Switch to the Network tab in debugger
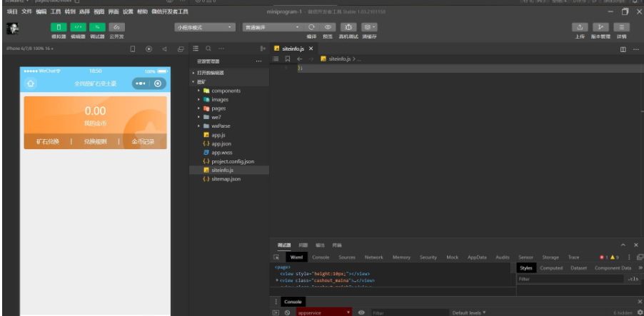The width and height of the screenshot is (644, 316). point(373,257)
